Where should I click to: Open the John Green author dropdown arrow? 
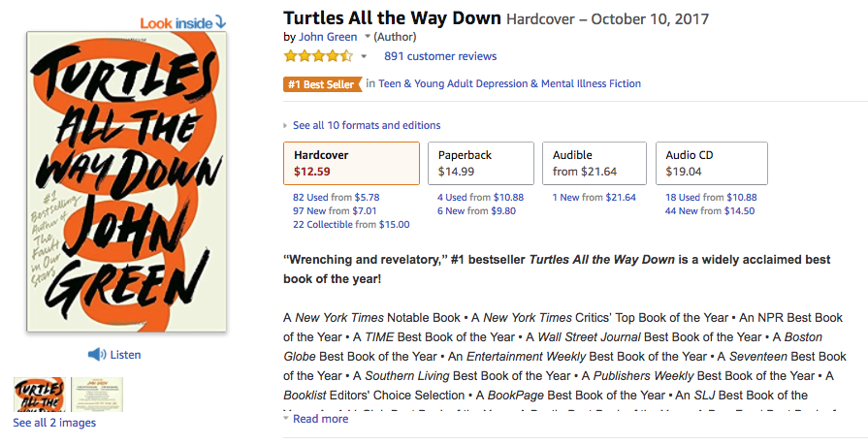click(367, 38)
